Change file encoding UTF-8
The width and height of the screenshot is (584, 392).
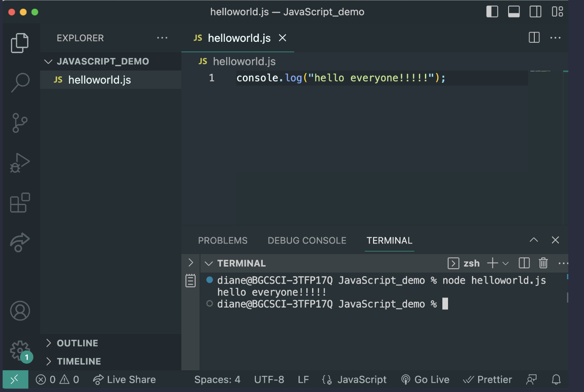(x=269, y=380)
